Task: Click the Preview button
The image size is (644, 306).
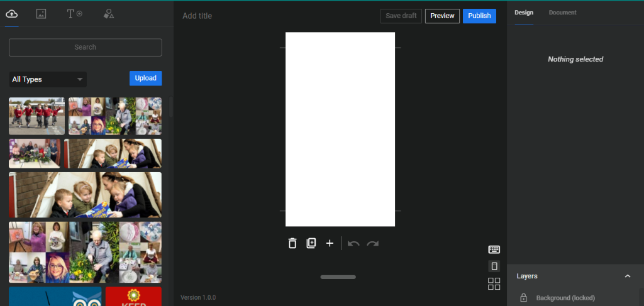Action: click(442, 16)
